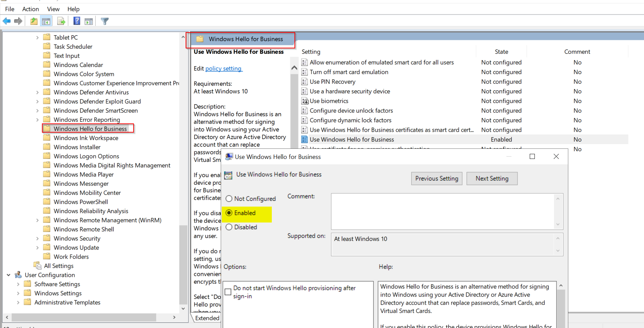Click the User Configuration icon
Screen dimensions: 644x328
click(18, 275)
